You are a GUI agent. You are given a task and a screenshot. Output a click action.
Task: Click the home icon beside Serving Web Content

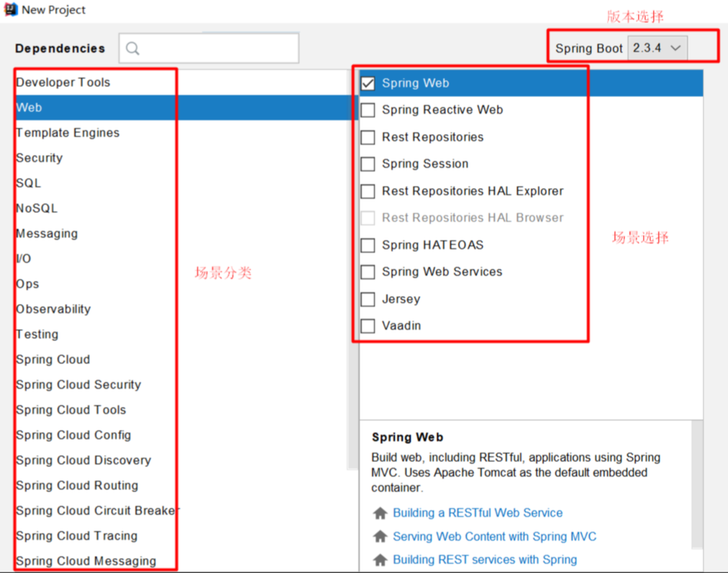[380, 536]
